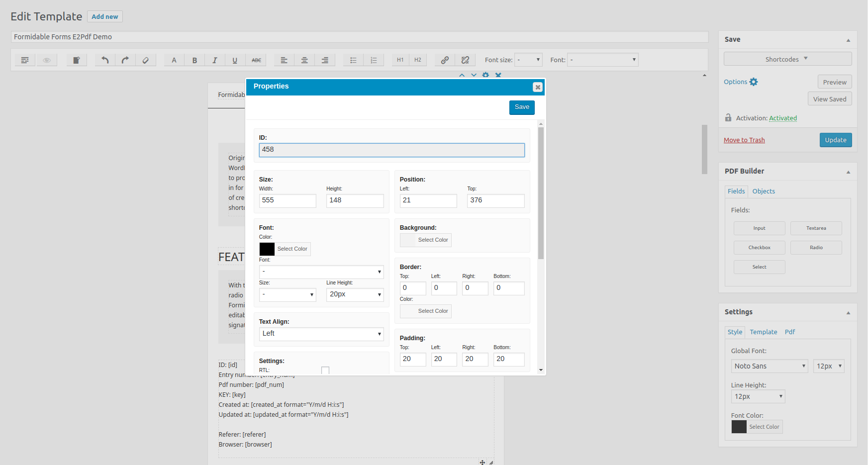Click the undo arrow icon
This screenshot has height=465, width=868.
pos(105,60)
